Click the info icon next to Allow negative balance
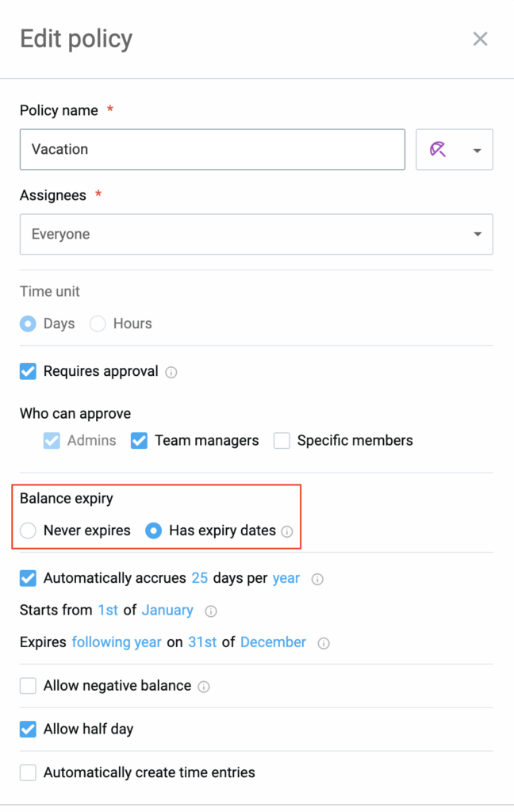 (x=203, y=687)
